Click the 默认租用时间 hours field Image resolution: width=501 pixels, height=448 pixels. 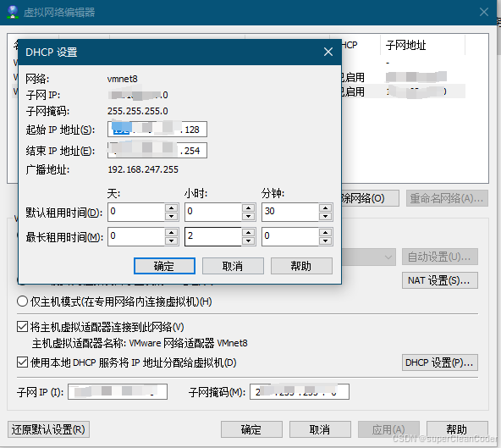tap(213, 212)
